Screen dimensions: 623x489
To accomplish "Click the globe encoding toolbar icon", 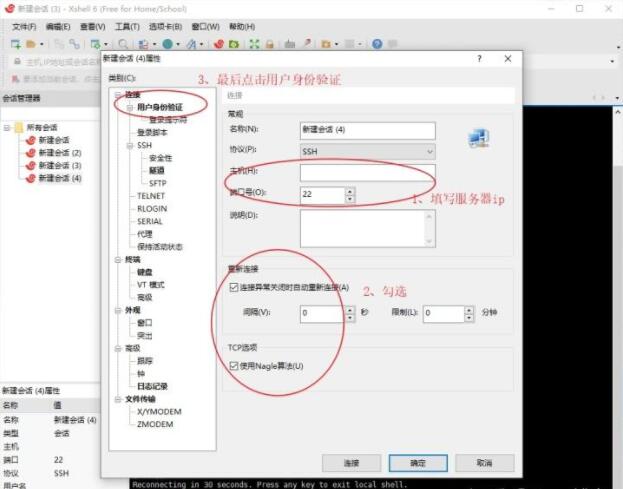I will point(168,44).
